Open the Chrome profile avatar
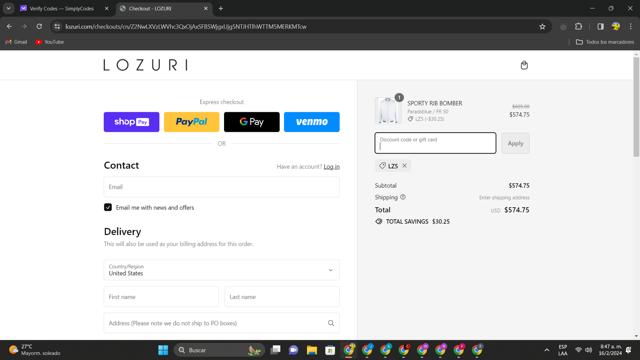The width and height of the screenshot is (640, 360). click(x=616, y=27)
